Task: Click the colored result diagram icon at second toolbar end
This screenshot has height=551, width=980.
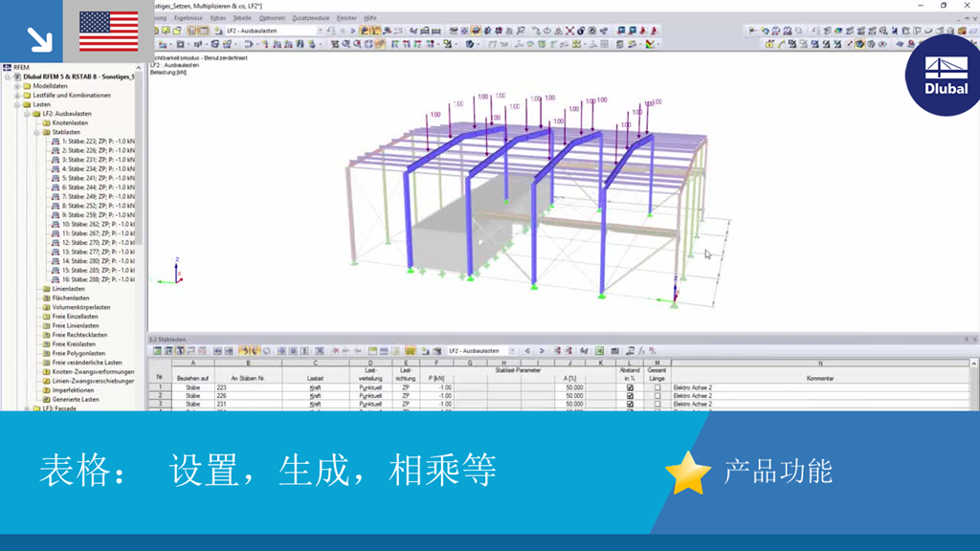Action: 651,44
